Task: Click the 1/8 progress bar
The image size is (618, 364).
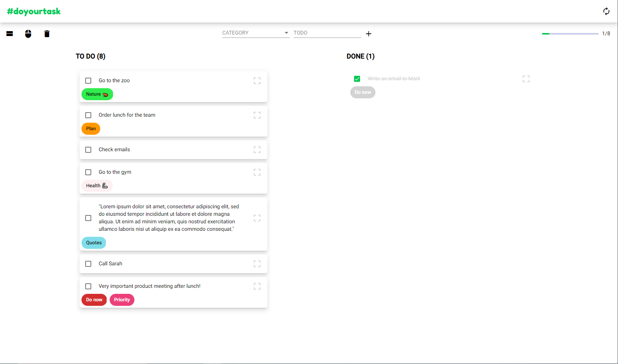Action: tap(570, 33)
